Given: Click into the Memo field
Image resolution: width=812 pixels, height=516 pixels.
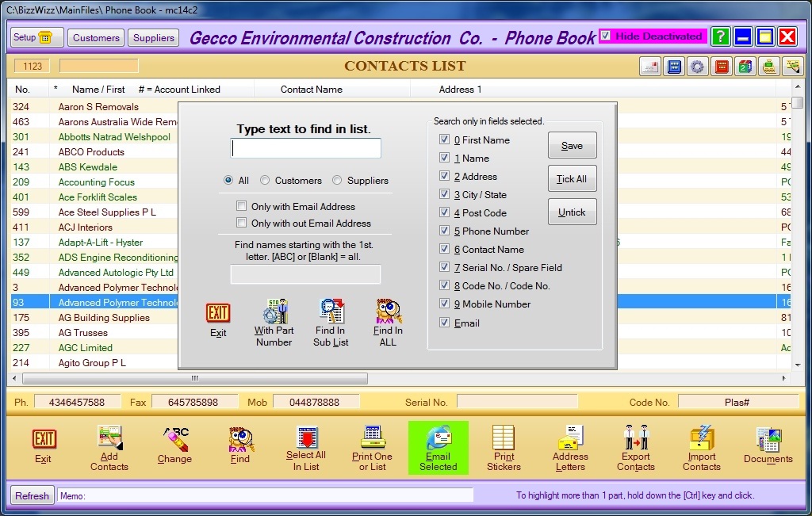Looking at the screenshot, I should click(x=265, y=495).
